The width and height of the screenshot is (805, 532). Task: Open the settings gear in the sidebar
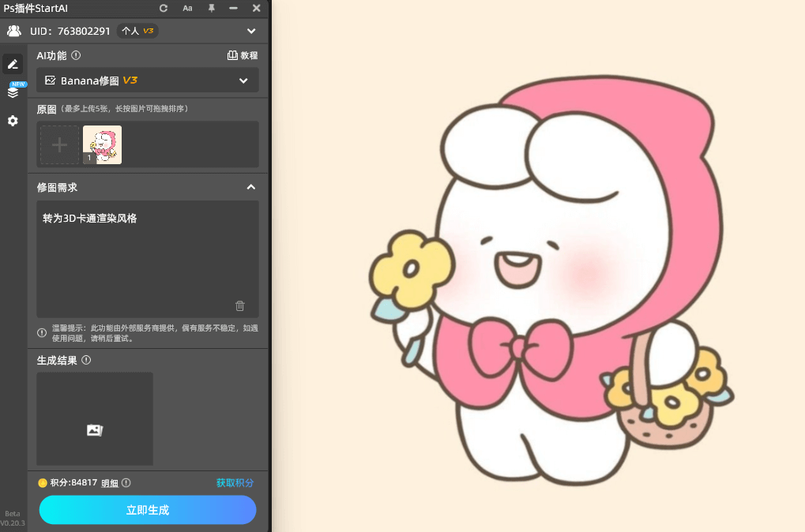[12, 120]
